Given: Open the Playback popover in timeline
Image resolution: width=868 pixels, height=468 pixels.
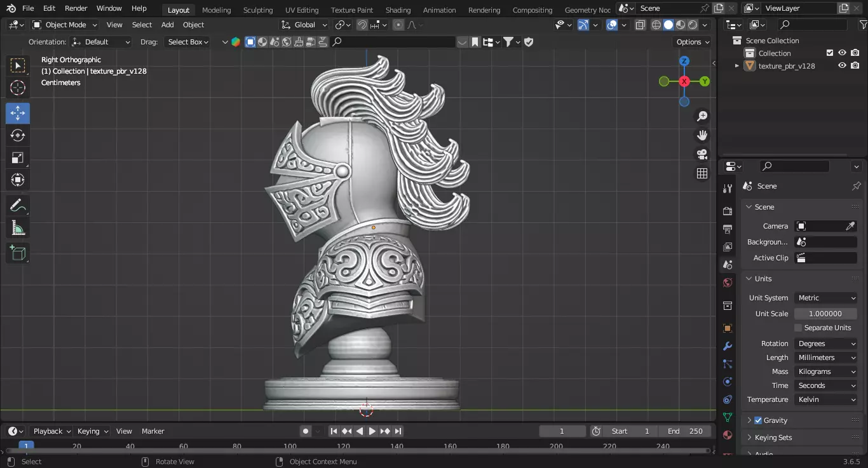Looking at the screenshot, I should 51,431.
